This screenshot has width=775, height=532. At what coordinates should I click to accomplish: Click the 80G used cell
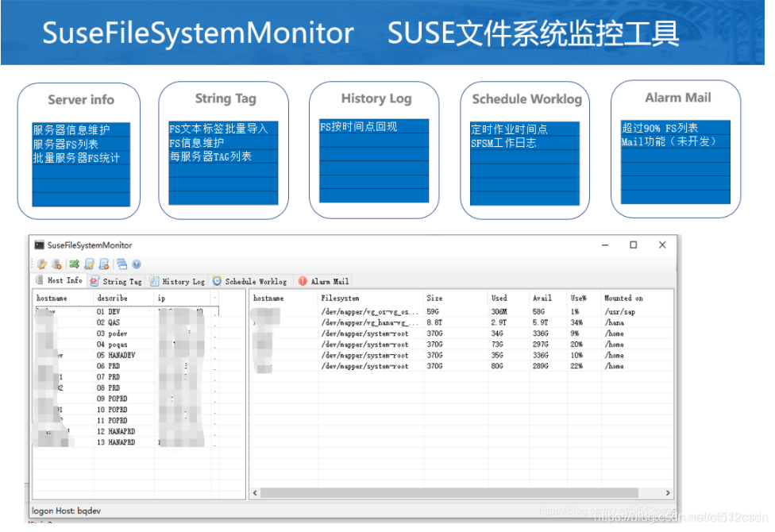coord(497,366)
